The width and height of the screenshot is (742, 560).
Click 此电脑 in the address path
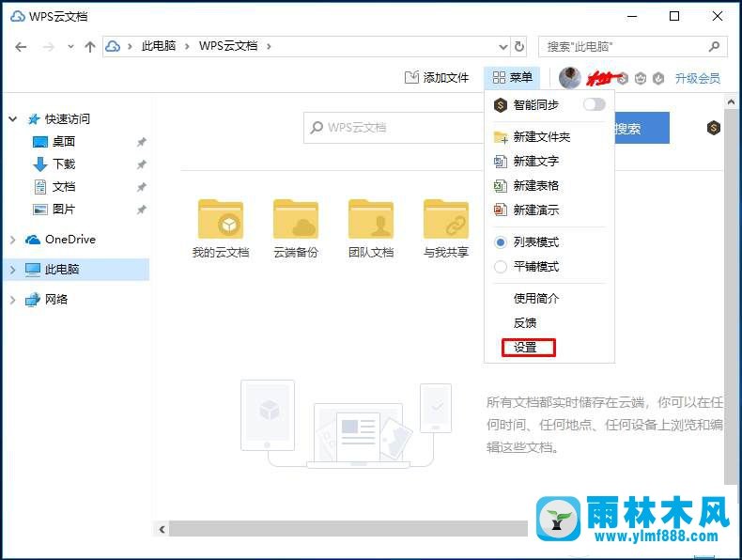tap(159, 46)
